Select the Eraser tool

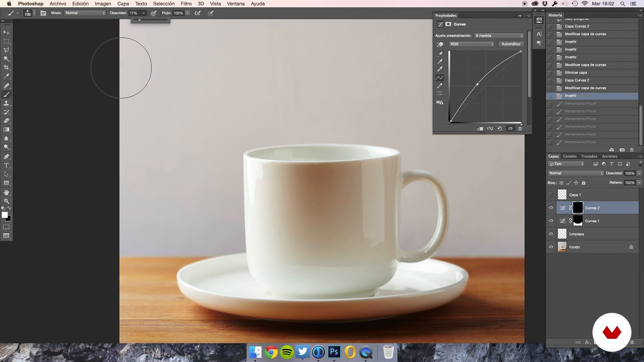coord(6,121)
